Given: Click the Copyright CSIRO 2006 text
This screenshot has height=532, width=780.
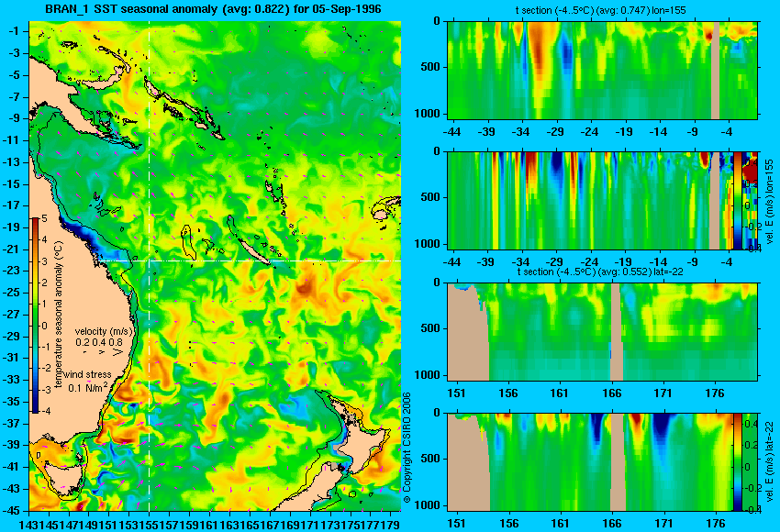Looking at the screenshot, I should coord(407,448).
